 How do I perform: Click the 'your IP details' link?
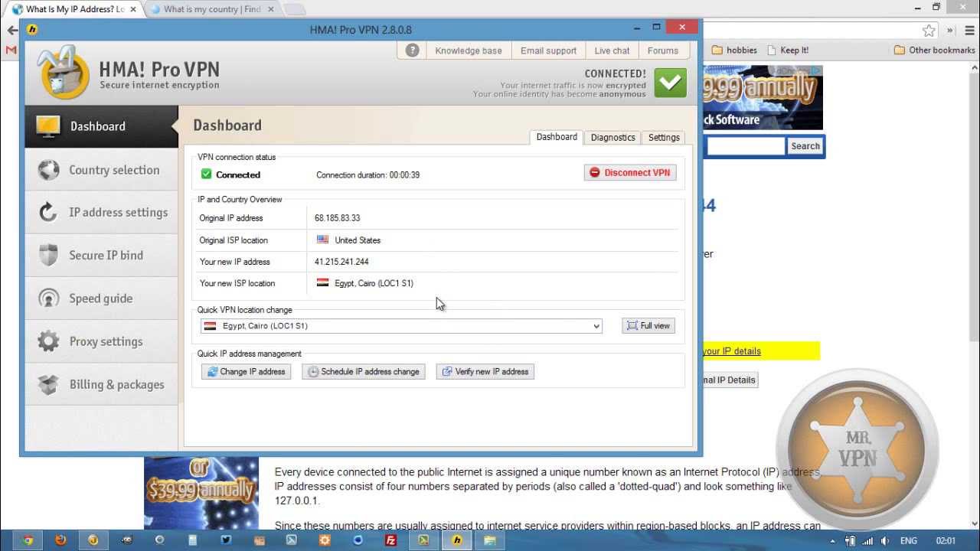(732, 351)
